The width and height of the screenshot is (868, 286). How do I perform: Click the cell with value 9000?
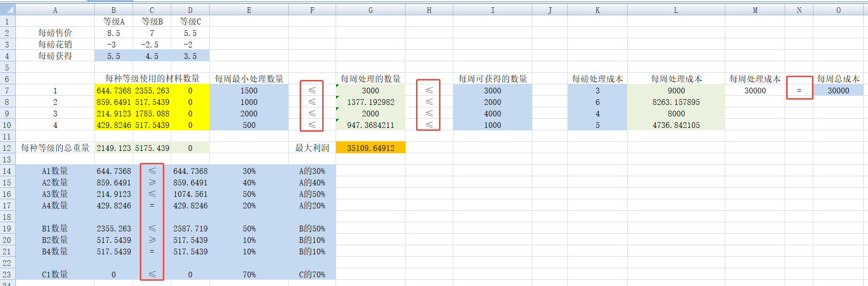pos(676,91)
